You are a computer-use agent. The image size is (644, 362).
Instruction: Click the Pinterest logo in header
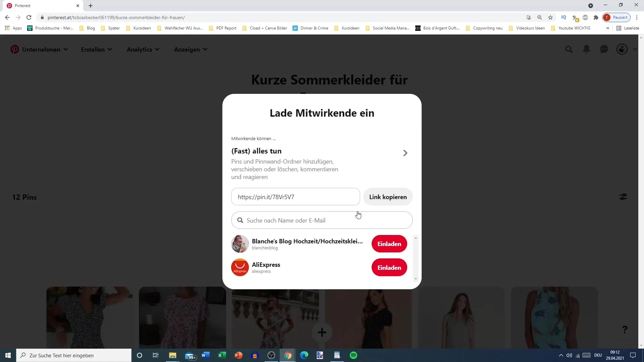15,49
